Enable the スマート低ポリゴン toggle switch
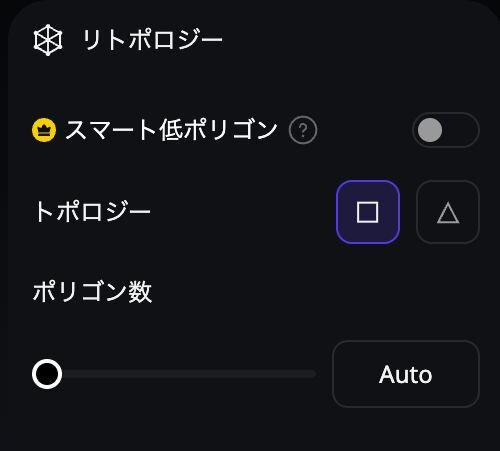The width and height of the screenshot is (500, 451). coord(446,130)
